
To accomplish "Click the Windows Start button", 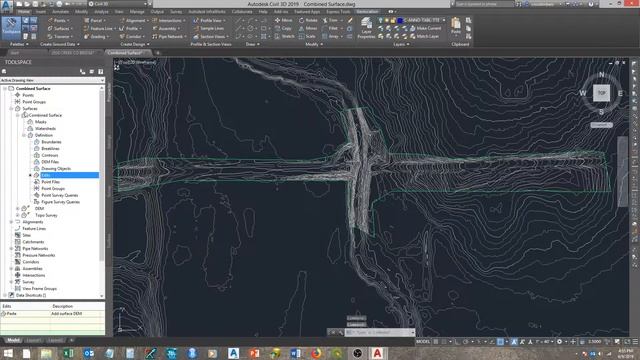I will (8, 353).
